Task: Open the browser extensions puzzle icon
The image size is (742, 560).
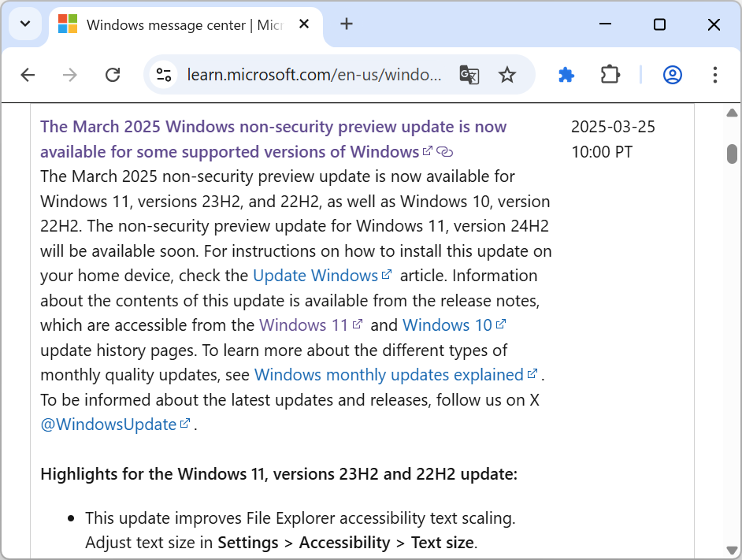Action: coord(610,75)
